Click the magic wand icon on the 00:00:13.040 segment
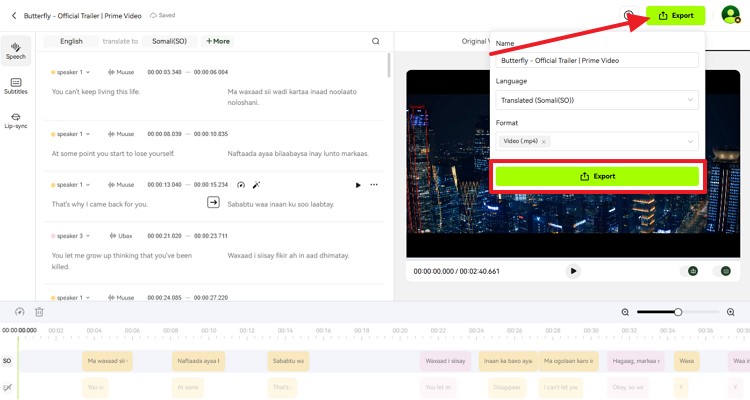750x400 pixels. pos(256,185)
